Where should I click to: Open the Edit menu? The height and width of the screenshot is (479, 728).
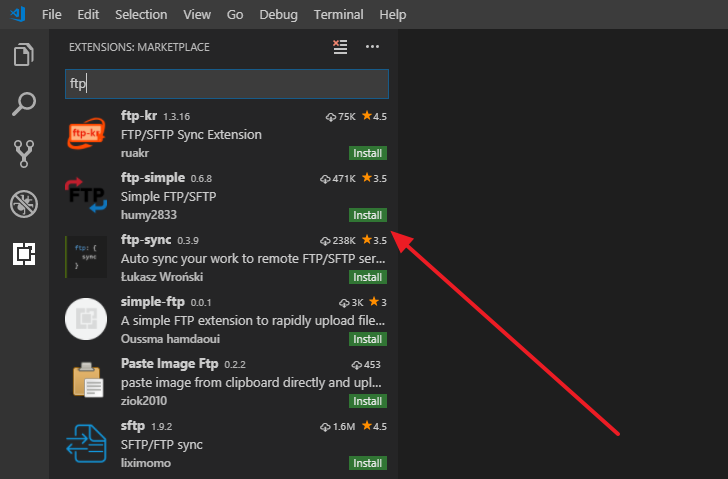pyautogui.click(x=88, y=14)
